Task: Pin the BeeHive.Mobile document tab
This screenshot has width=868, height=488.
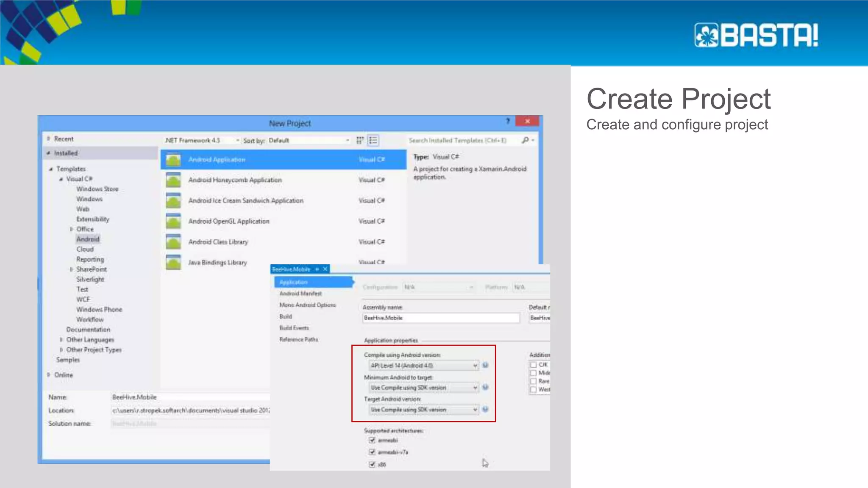Action: (x=317, y=269)
